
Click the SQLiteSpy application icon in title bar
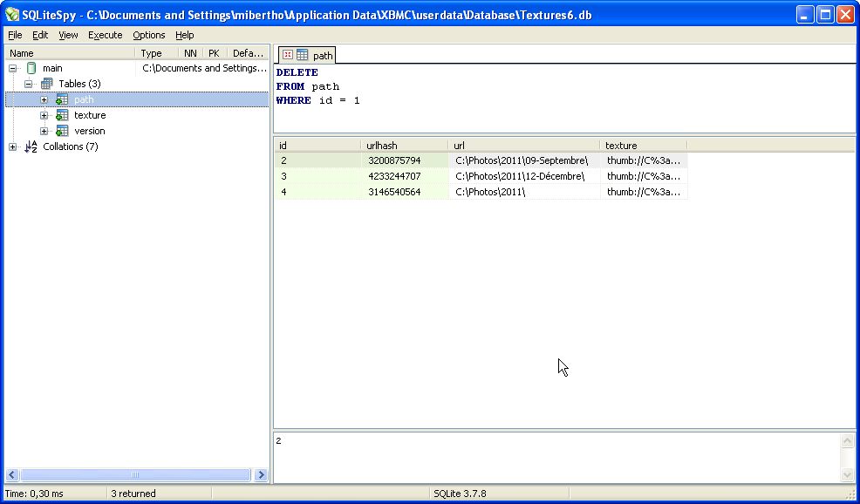12,15
